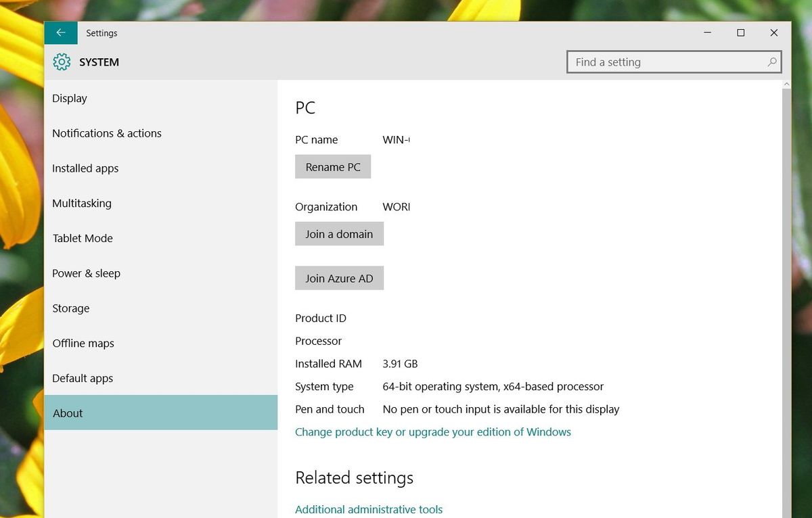Viewport: 812px width, 518px height.
Task: Select Offline maps in sidebar
Action: tap(161, 344)
